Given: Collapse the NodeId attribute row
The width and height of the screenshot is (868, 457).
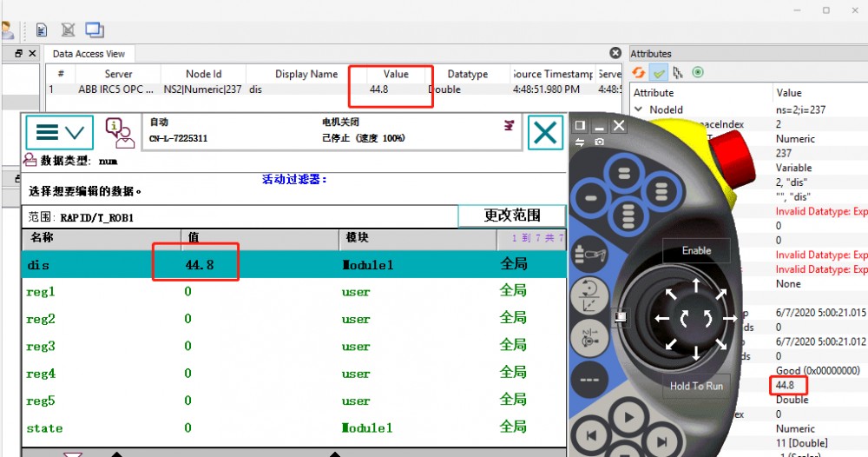Looking at the screenshot, I should pyautogui.click(x=638, y=109).
